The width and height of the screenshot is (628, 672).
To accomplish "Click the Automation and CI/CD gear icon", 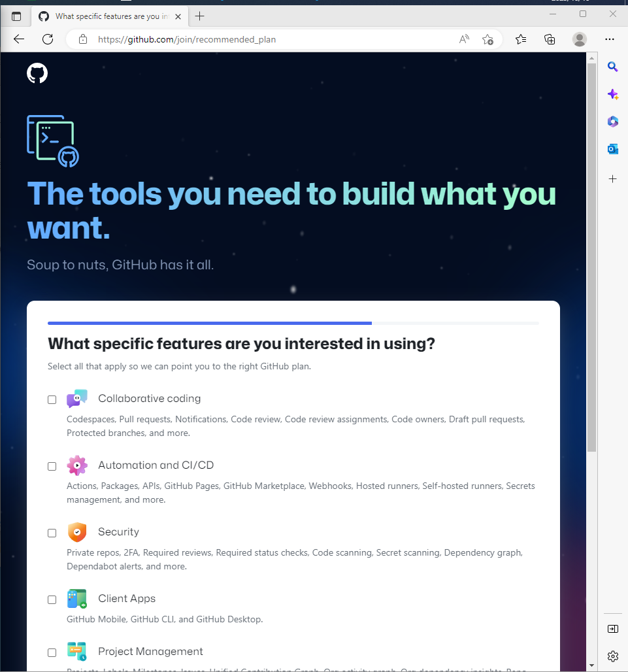I will [x=76, y=465].
